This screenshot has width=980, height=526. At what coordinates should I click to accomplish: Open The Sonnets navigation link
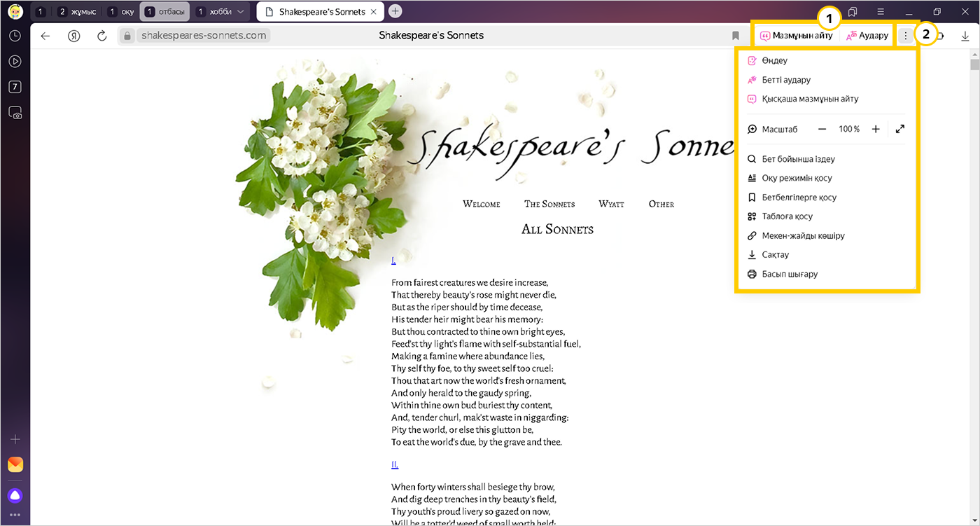(549, 204)
